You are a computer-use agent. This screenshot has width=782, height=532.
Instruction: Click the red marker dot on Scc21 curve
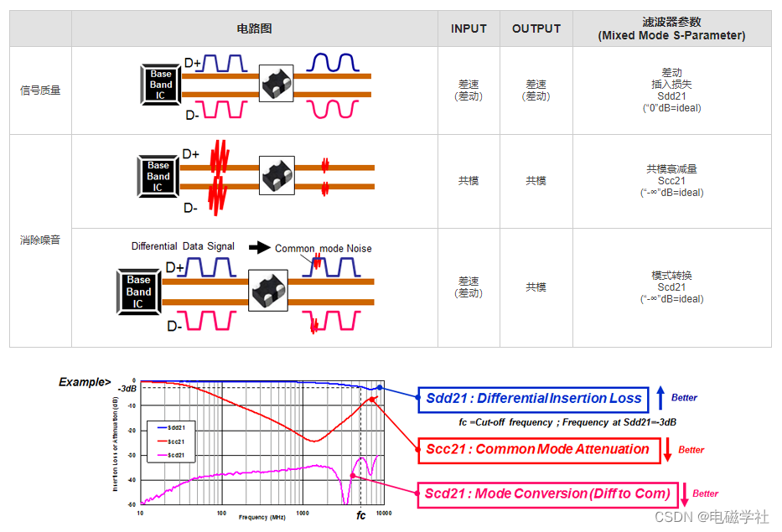[x=371, y=400]
